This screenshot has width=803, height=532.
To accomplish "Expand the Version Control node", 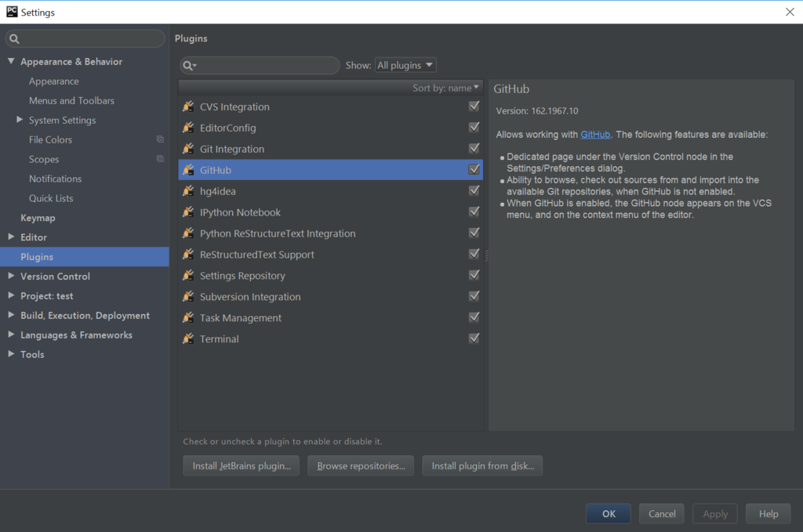I will 11,276.
